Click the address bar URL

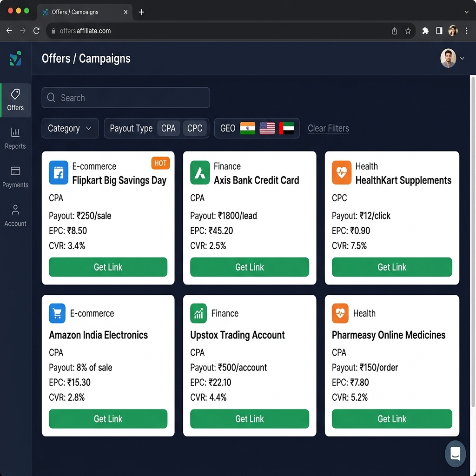(86, 31)
